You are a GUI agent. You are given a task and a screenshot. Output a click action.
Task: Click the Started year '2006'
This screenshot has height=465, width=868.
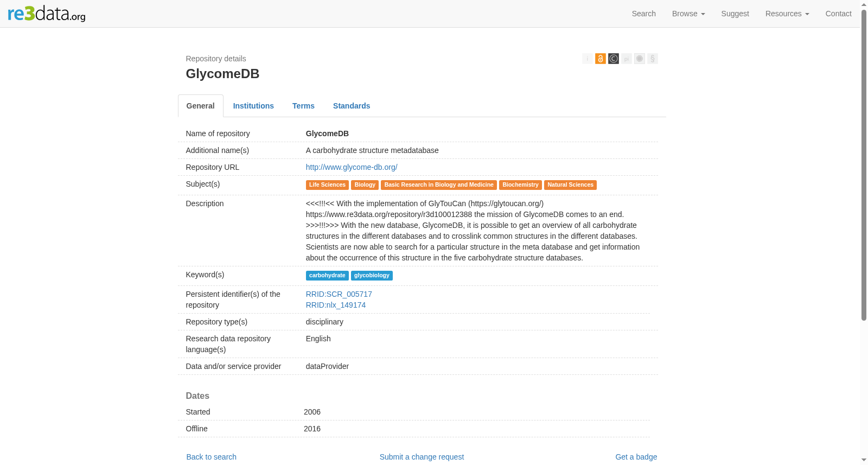312,412
